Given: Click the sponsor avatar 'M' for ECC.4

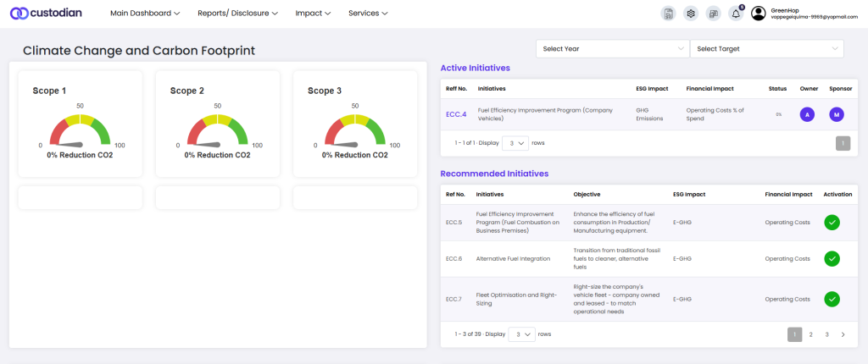Looking at the screenshot, I should [x=837, y=114].
